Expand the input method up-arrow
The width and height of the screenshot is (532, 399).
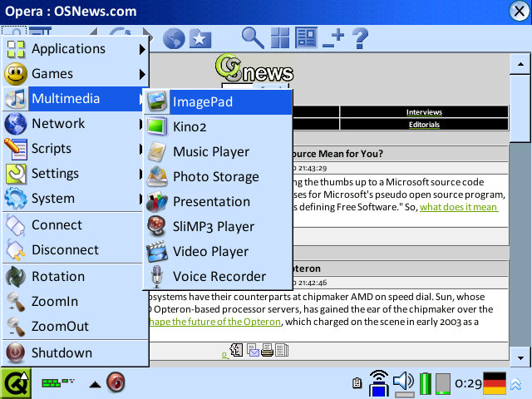pyautogui.click(x=95, y=384)
